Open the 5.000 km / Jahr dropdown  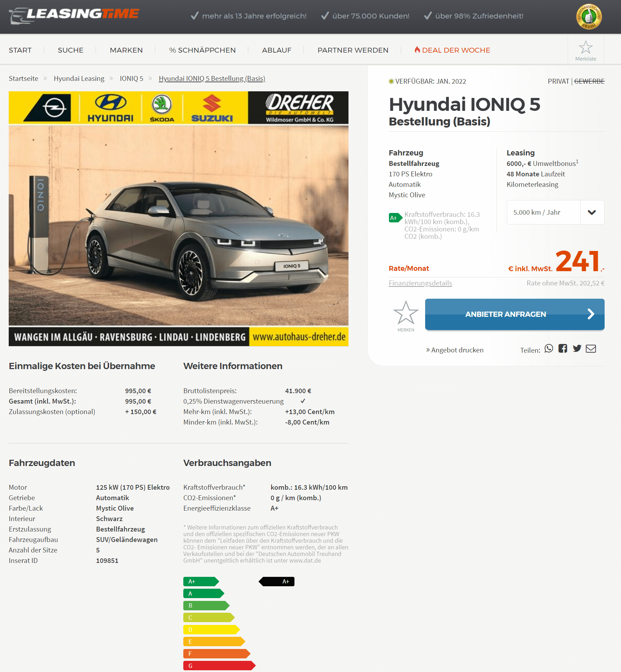point(555,212)
